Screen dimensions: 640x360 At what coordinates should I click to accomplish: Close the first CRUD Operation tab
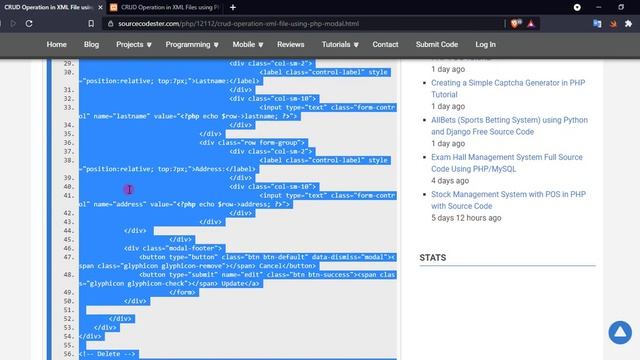(x=100, y=7)
